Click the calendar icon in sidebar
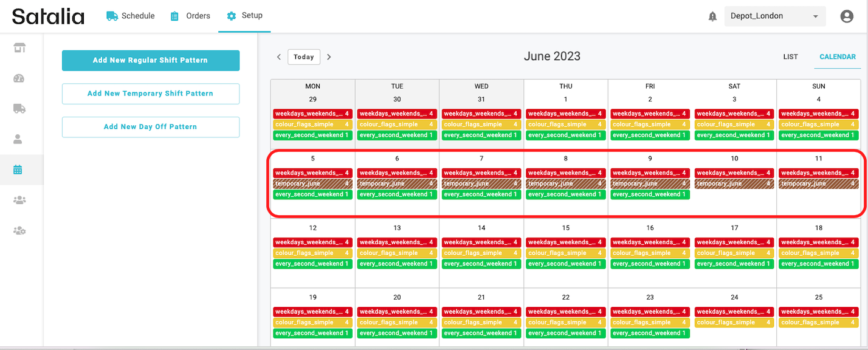The height and width of the screenshot is (350, 868). pyautogui.click(x=18, y=170)
